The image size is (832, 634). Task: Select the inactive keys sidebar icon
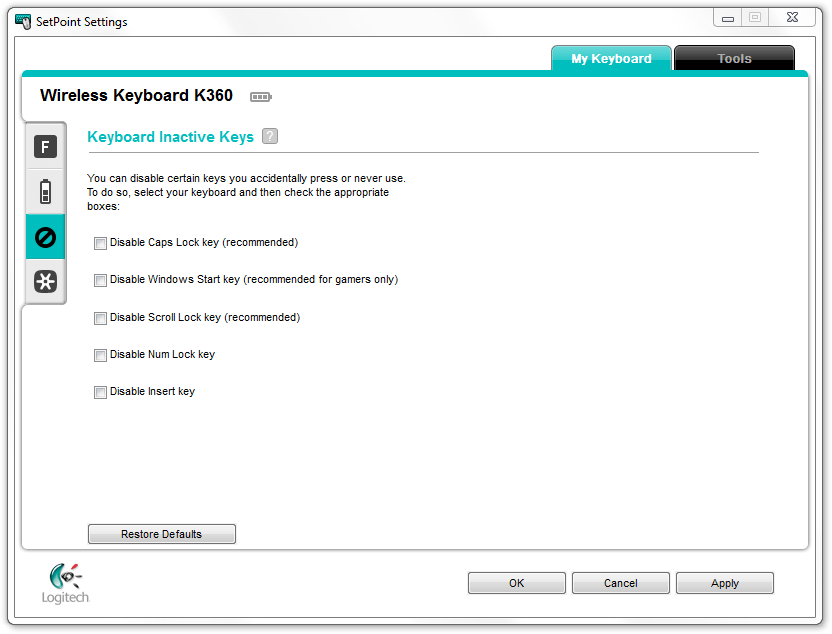coord(45,237)
